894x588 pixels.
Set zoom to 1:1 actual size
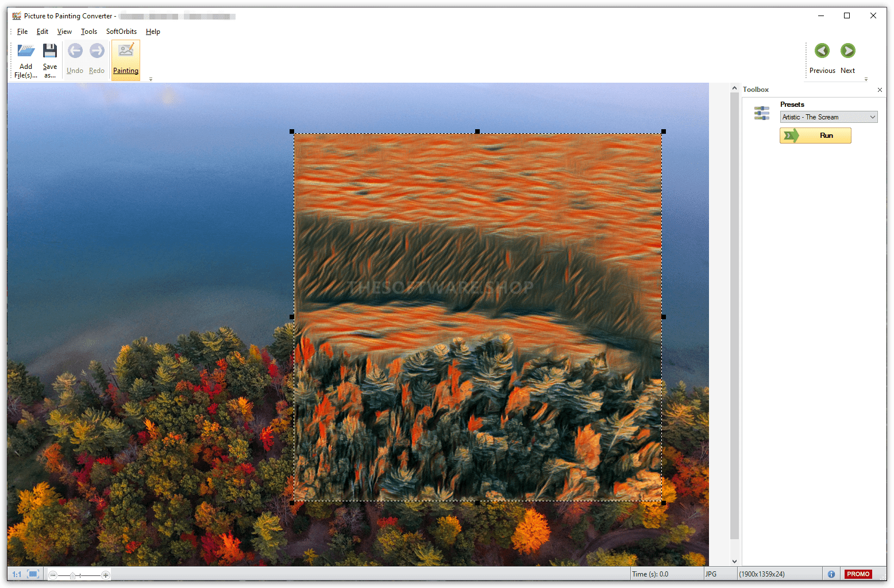coord(17,574)
